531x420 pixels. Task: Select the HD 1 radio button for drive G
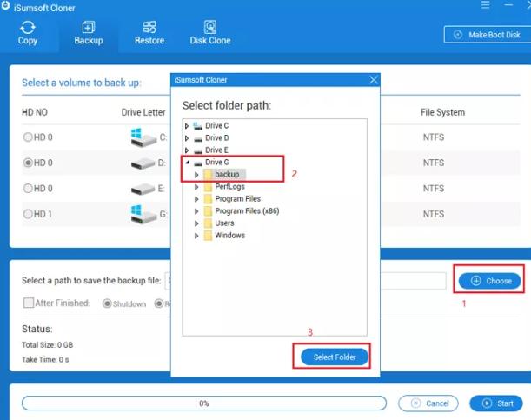click(28, 214)
